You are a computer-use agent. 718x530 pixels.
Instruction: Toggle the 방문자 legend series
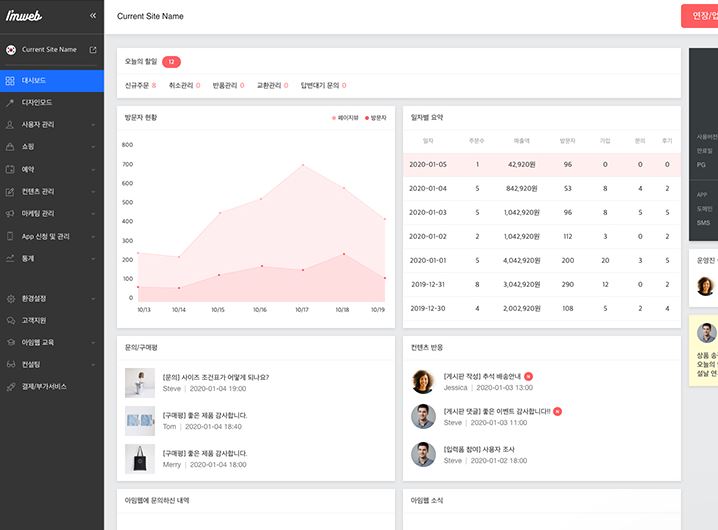click(x=376, y=118)
